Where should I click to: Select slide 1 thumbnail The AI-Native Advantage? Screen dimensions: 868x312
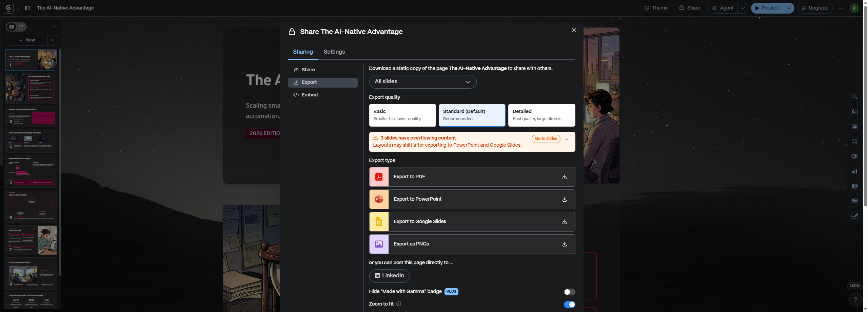tap(31, 60)
